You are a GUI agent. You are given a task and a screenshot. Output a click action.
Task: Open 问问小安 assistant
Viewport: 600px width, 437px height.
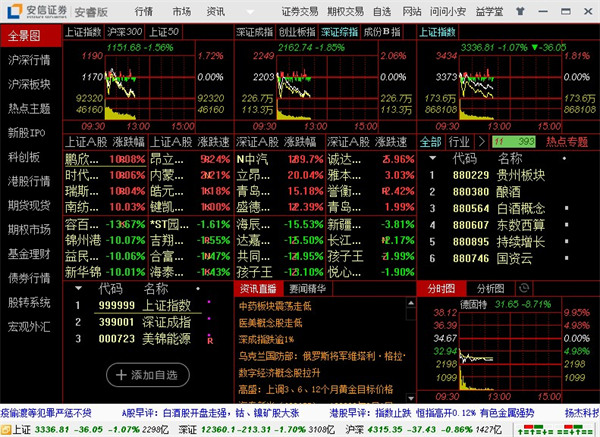[x=448, y=11]
